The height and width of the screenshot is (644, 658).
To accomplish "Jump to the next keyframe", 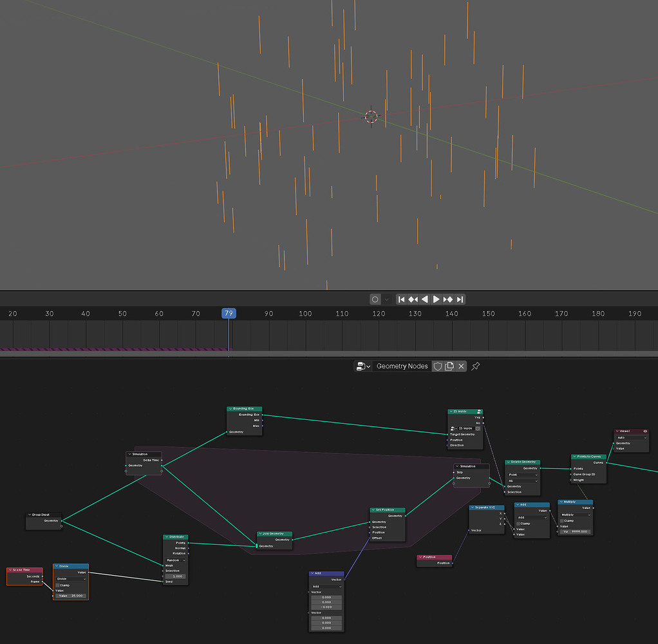I will point(448,299).
